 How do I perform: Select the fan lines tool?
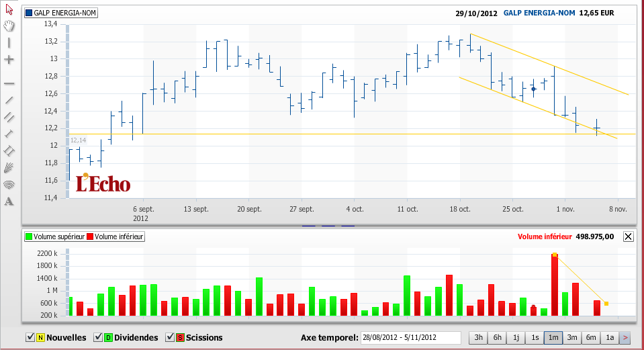9,167
